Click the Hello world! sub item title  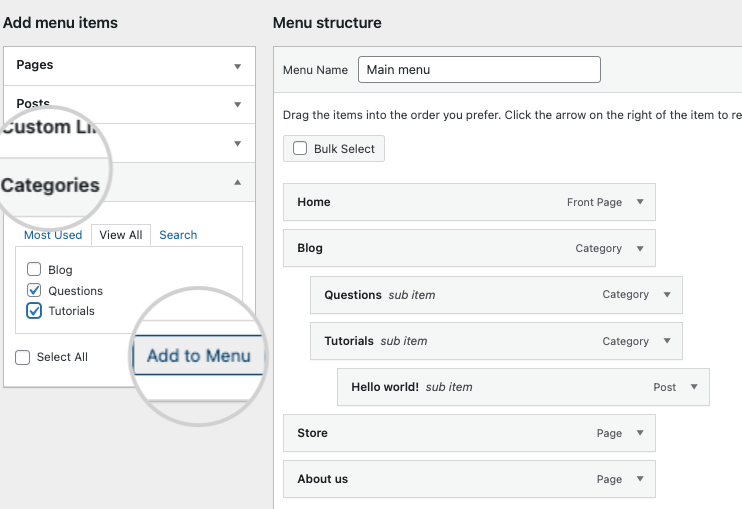click(x=385, y=387)
